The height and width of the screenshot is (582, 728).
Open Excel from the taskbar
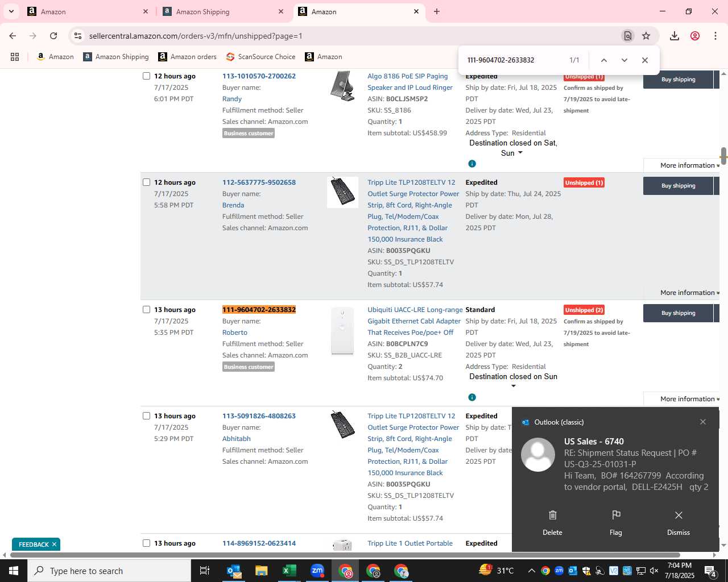[289, 571]
